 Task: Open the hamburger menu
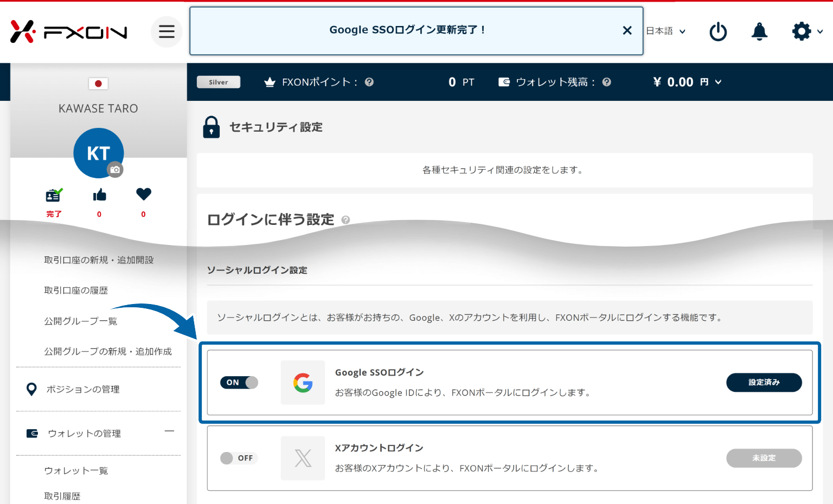tap(166, 31)
